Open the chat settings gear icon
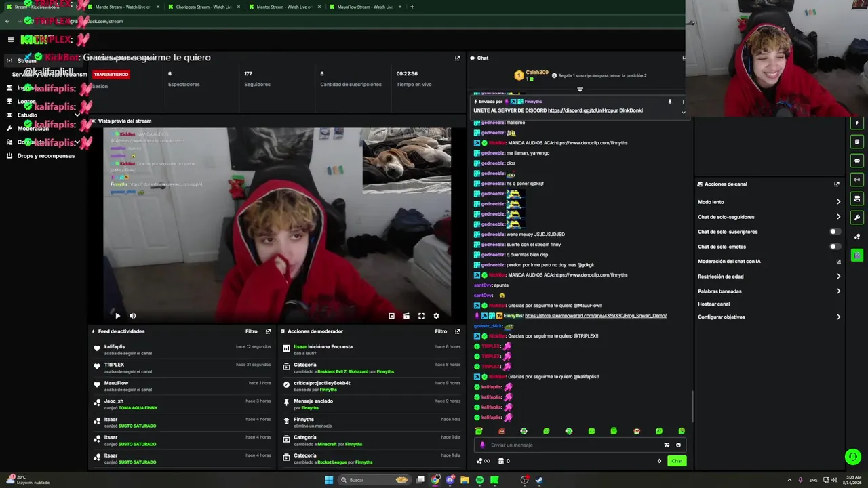Screen dimensions: 868x488 [659, 461]
